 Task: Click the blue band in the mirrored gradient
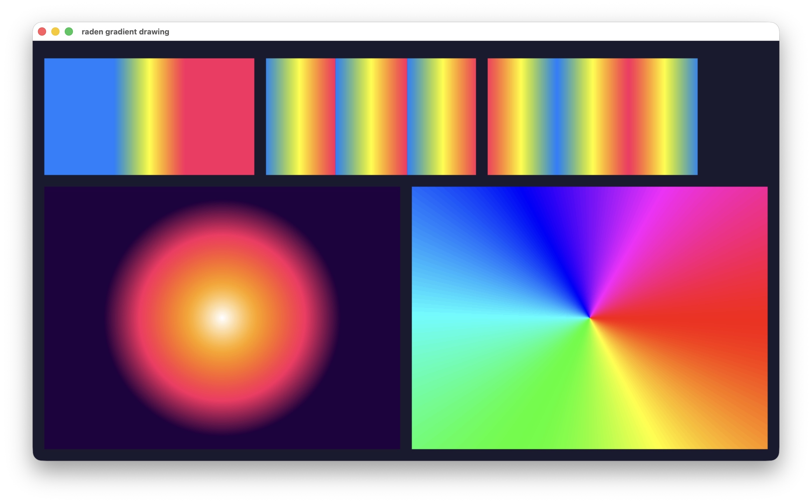(557, 117)
